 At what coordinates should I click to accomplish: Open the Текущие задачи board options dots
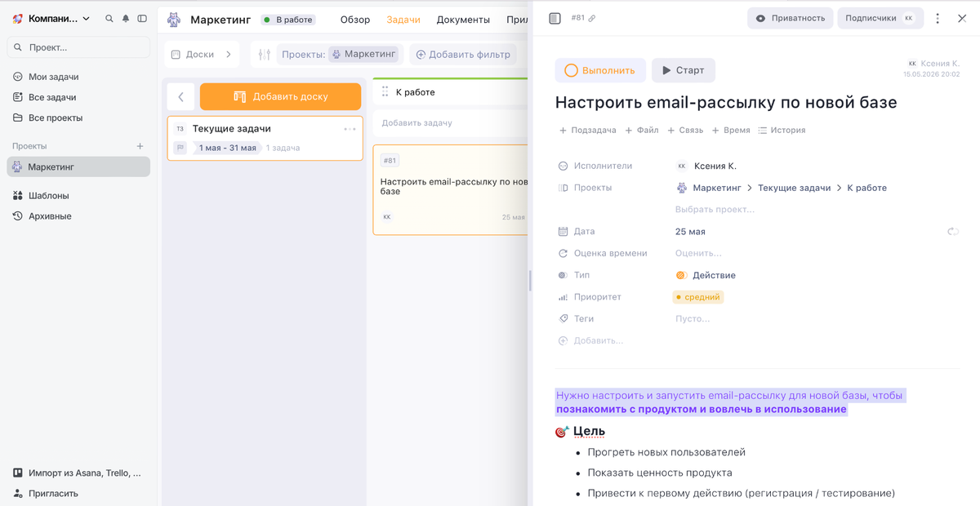tap(350, 129)
